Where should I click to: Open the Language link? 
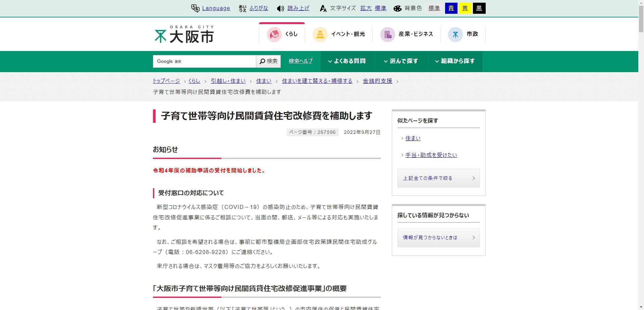click(x=216, y=8)
